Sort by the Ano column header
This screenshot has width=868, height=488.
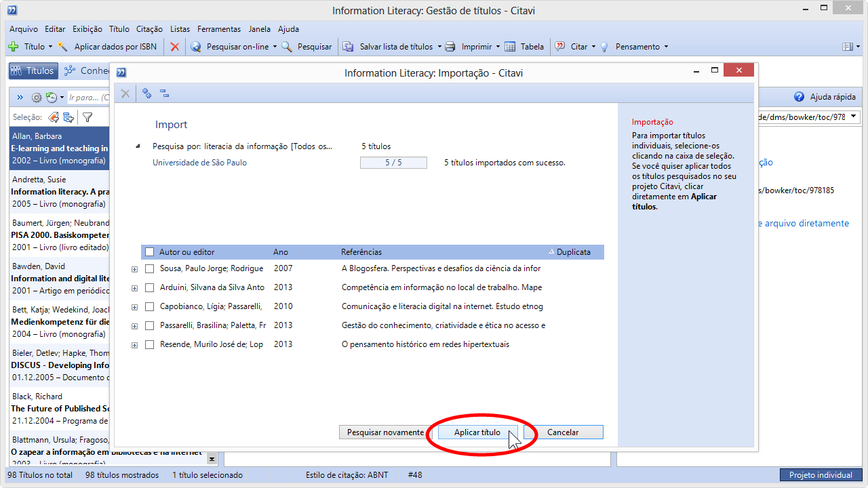281,252
